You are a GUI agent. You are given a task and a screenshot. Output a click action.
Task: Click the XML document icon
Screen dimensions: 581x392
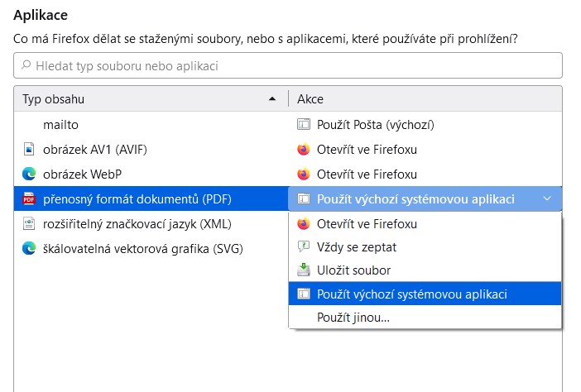point(29,223)
